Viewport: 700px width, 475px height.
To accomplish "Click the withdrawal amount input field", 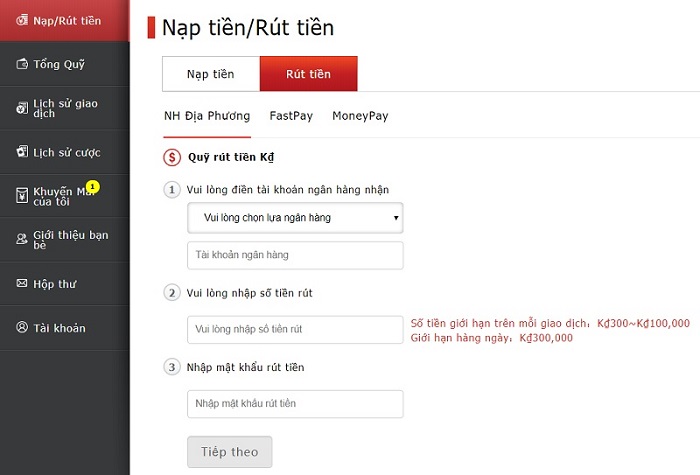I will 295,330.
